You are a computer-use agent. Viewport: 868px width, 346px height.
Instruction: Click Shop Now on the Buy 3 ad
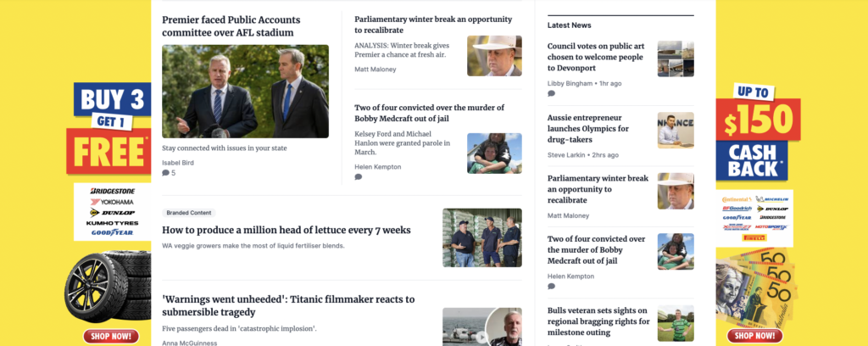point(111,336)
